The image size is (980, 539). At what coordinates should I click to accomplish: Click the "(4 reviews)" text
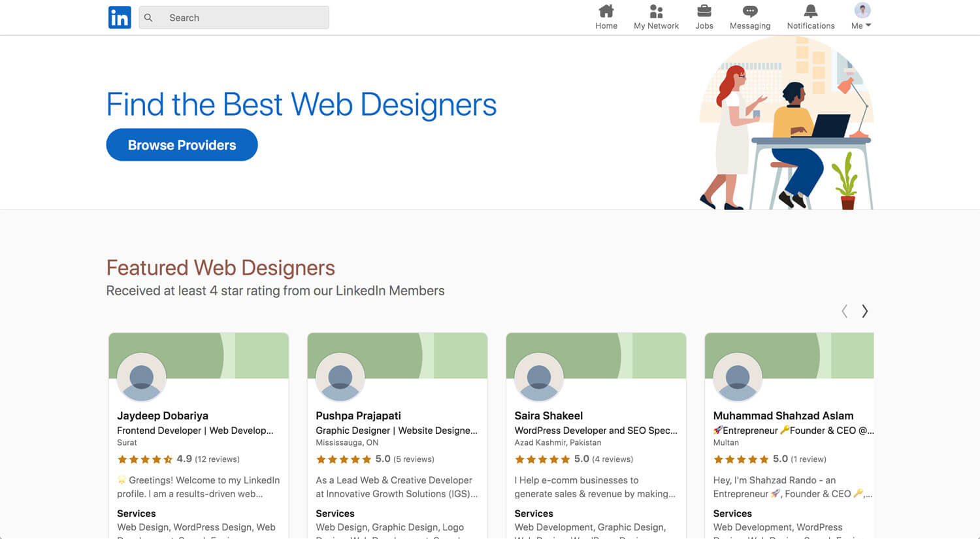(612, 459)
